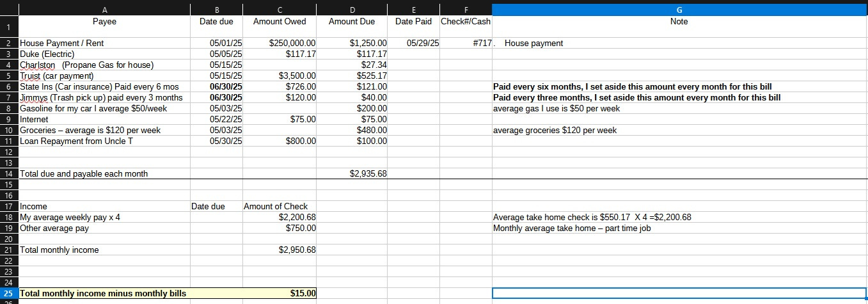Click the 'Paid every three months' note cell
Viewport: 868px width, 304px height.
(679, 98)
